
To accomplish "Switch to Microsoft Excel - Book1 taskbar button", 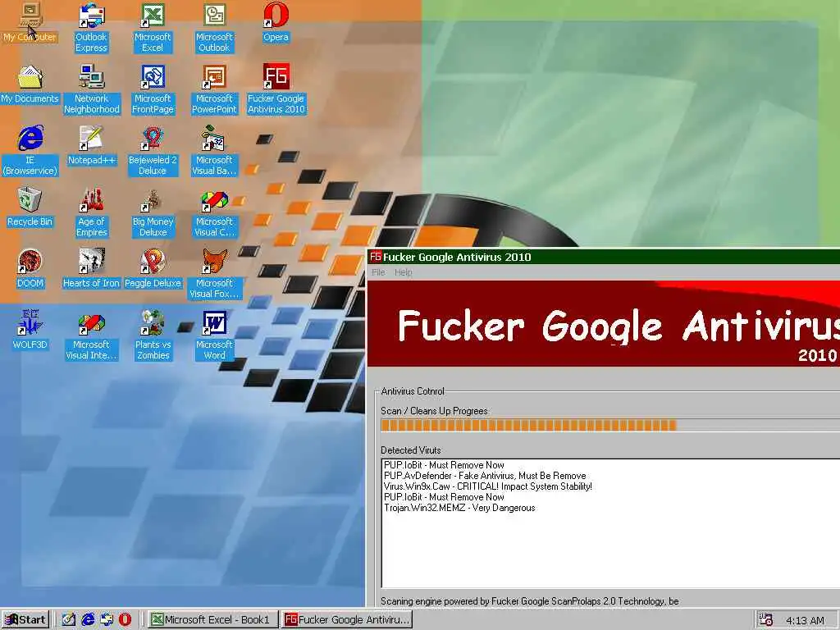I will click(x=212, y=619).
